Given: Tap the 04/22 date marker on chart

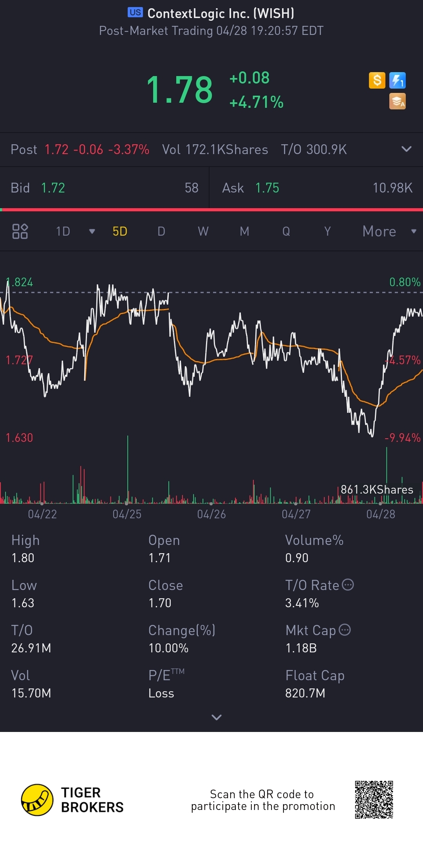Looking at the screenshot, I should tap(42, 514).
